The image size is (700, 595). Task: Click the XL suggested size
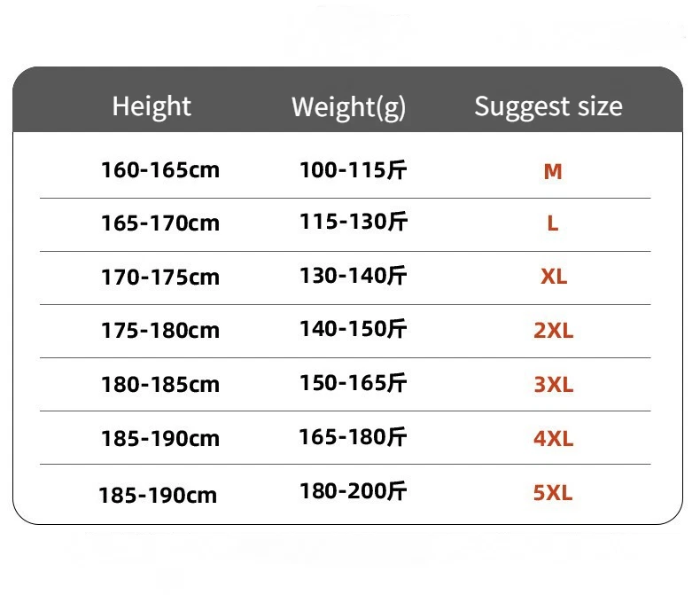(554, 277)
